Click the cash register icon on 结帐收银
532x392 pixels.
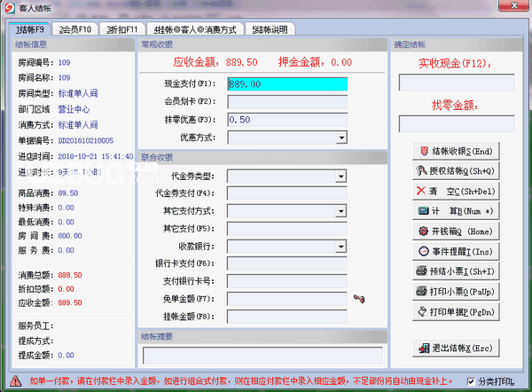pyautogui.click(x=424, y=151)
